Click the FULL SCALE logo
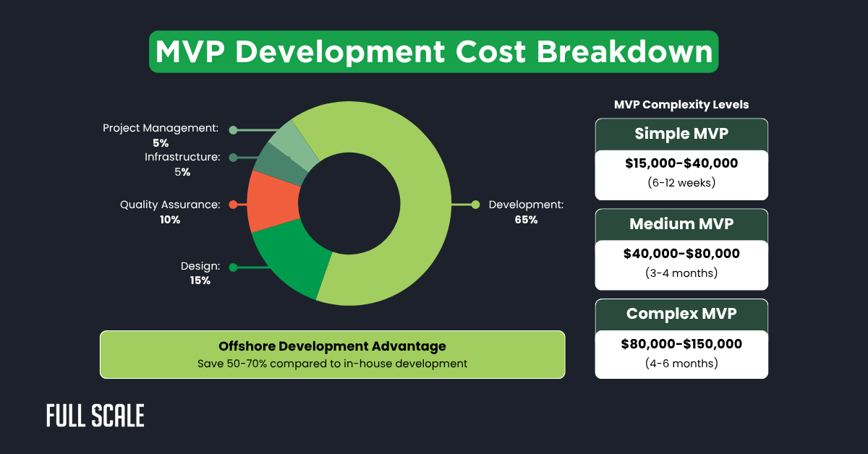The height and width of the screenshot is (454, 868). click(94, 416)
